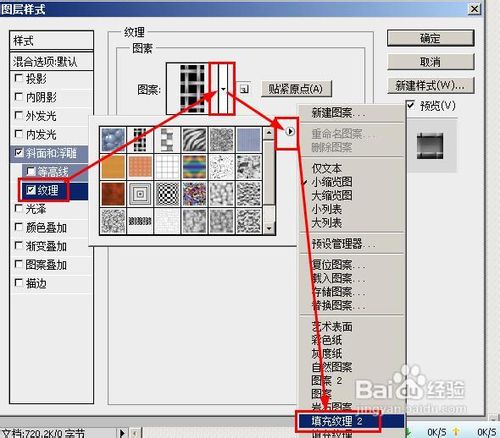Click the 贴紧原点(A) button
The width and height of the screenshot is (500, 438).
click(296, 89)
